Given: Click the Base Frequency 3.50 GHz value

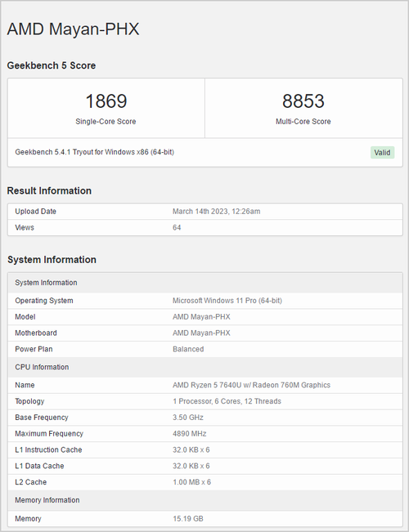Looking at the screenshot, I should point(188,418).
